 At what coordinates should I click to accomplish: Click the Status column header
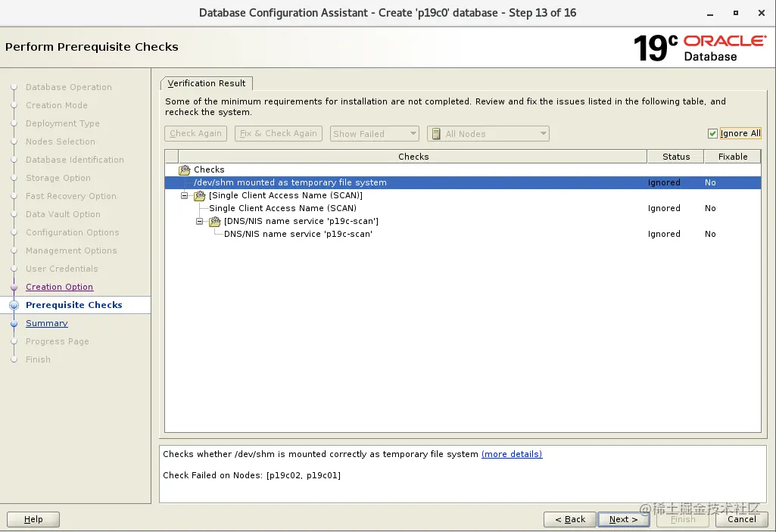point(675,157)
